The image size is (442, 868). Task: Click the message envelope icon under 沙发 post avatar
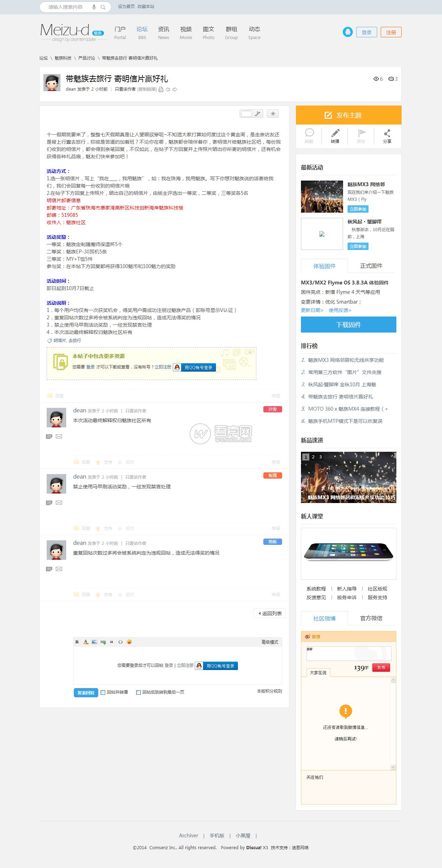coord(59,436)
